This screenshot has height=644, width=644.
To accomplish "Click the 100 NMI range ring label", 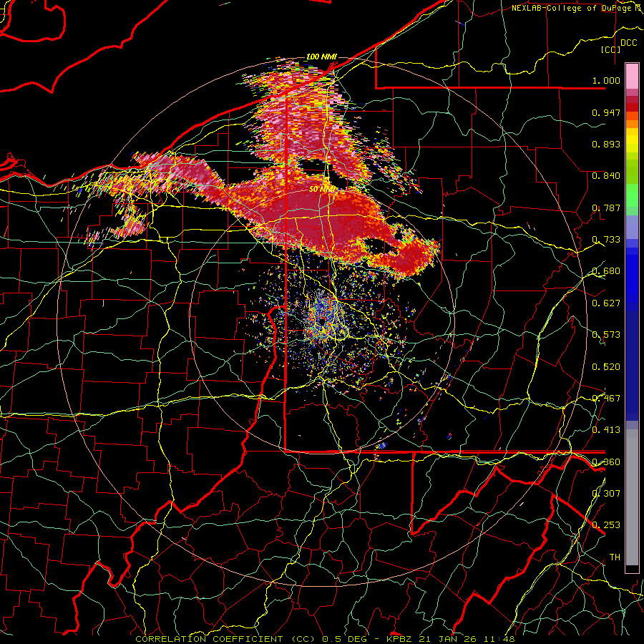I will tap(321, 57).
